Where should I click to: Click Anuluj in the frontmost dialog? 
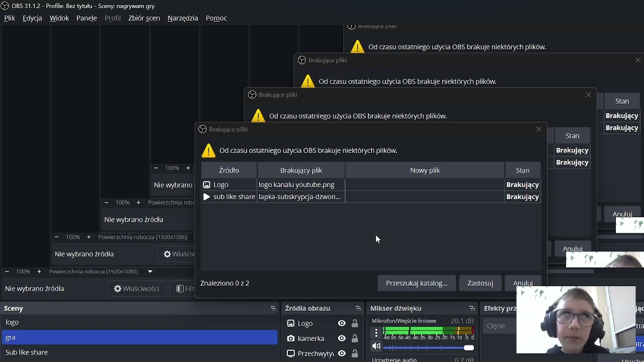(x=523, y=283)
